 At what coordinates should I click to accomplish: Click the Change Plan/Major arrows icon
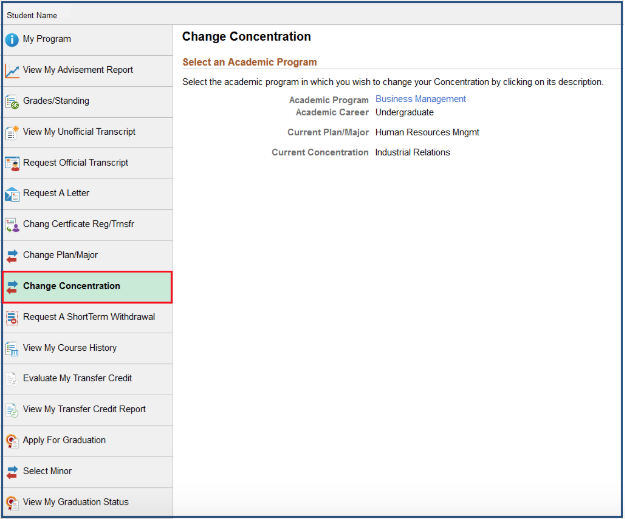point(13,256)
